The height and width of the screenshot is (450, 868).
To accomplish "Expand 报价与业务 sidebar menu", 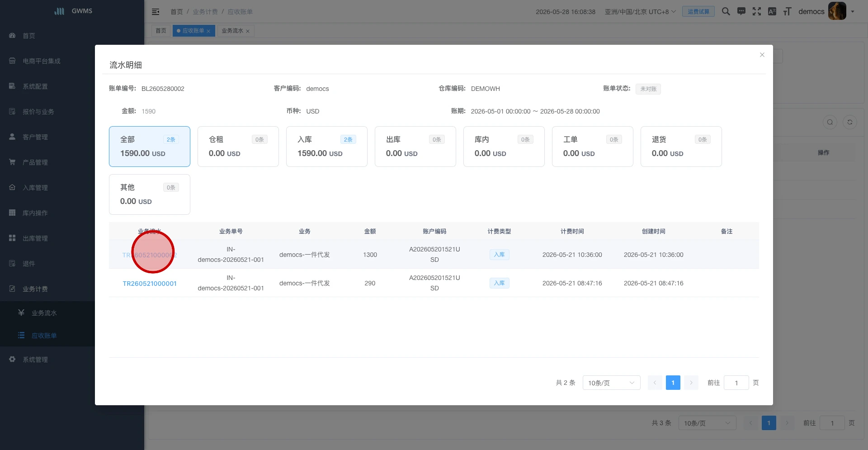I will [38, 112].
